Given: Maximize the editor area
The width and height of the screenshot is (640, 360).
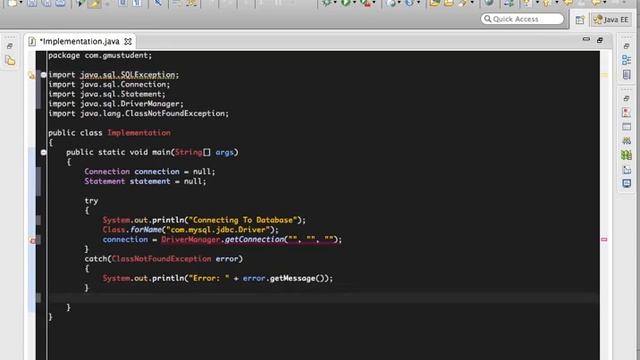Looking at the screenshot, I should pos(600,40).
